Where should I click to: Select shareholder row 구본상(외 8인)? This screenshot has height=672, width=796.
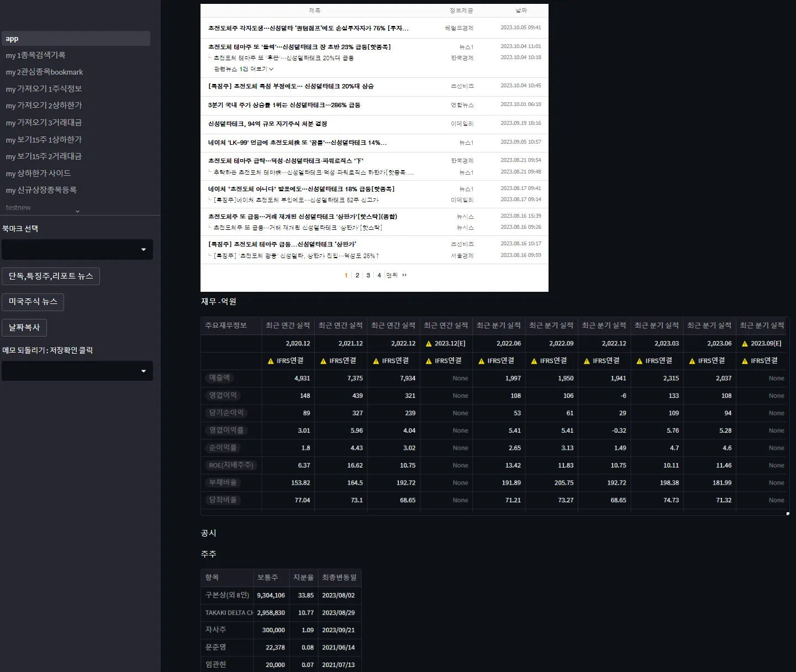pos(281,595)
